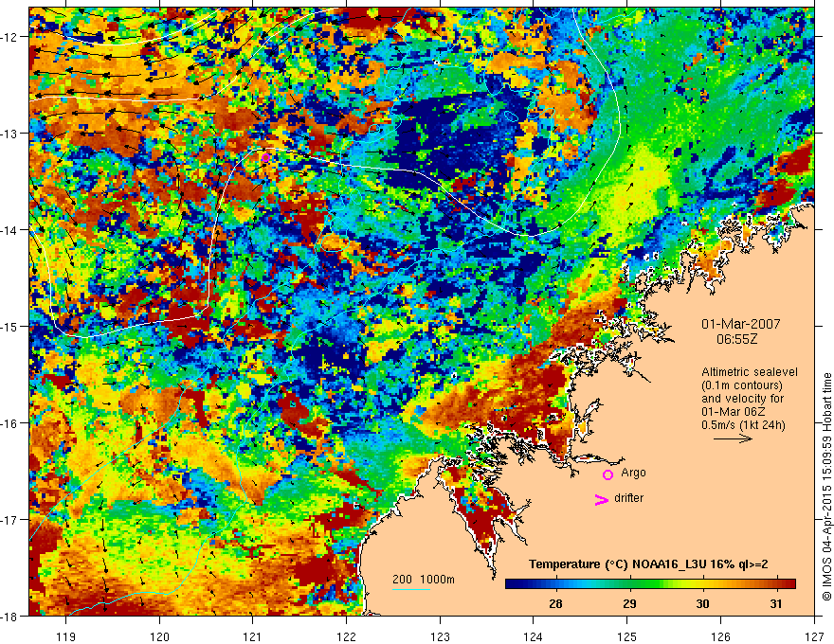Click the latitude label -14
834x644 pixels.
[10, 230]
